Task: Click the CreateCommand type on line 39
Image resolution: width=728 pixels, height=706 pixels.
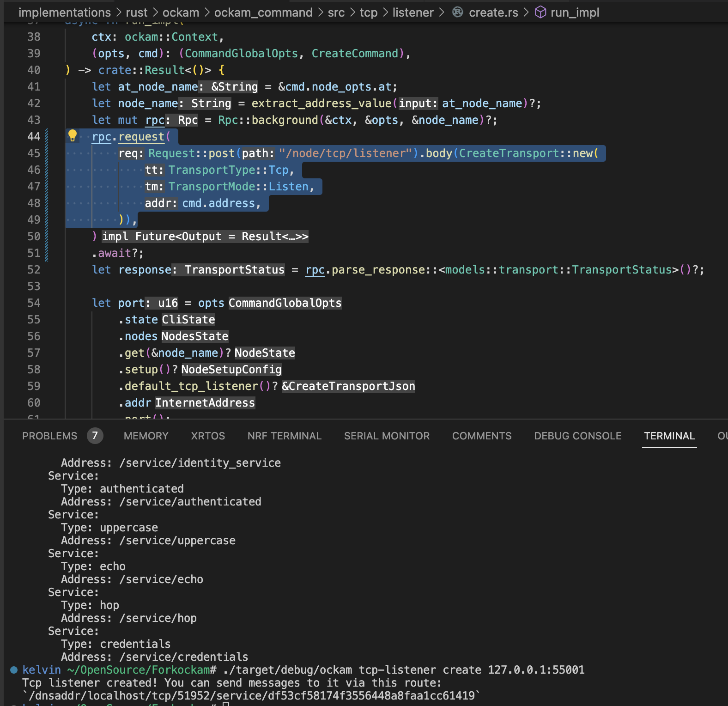Action: click(355, 53)
